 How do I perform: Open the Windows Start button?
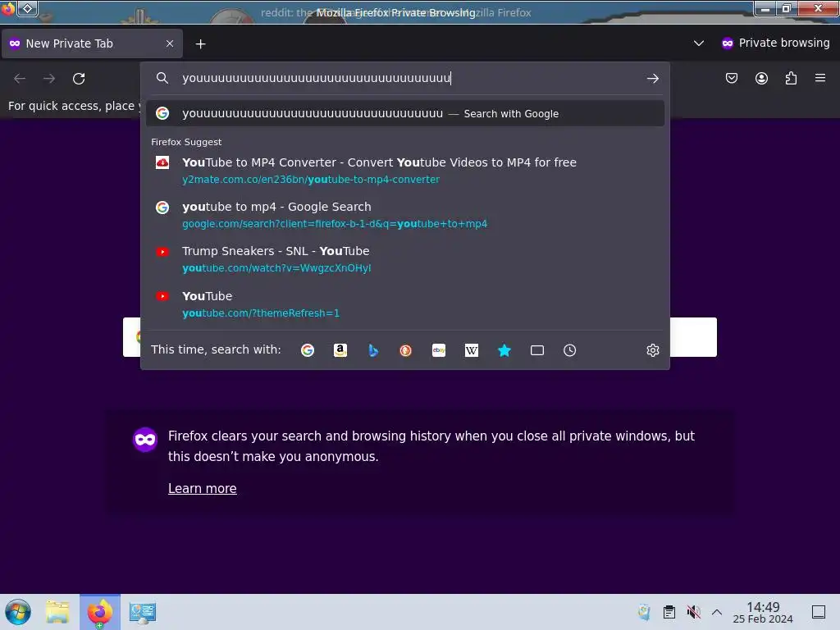pos(18,612)
